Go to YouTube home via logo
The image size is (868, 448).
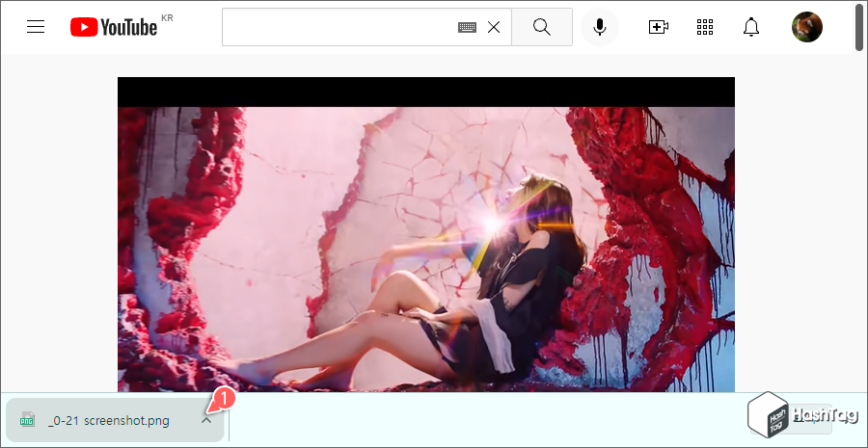[x=114, y=27]
